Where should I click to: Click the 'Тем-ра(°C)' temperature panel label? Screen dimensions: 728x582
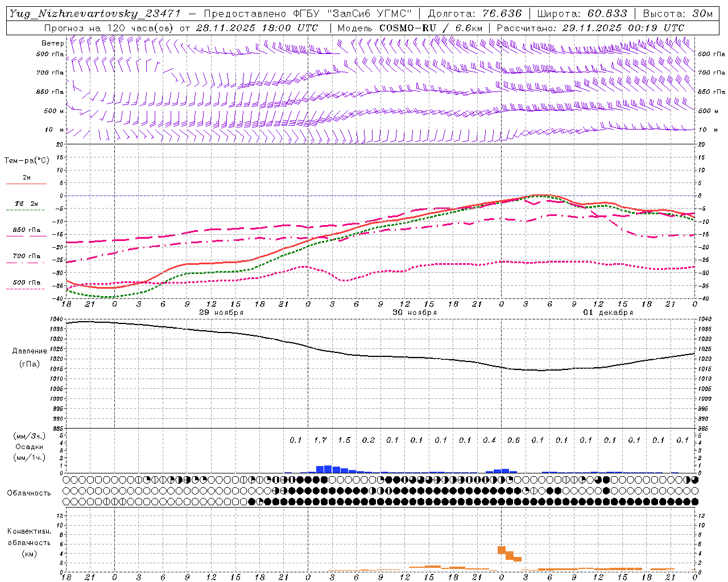point(27,161)
